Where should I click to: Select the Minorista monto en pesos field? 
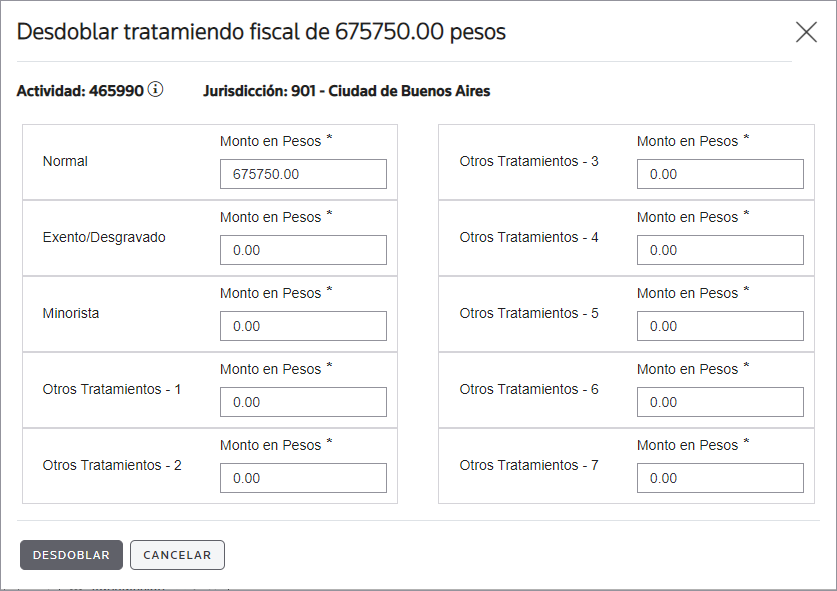point(303,326)
